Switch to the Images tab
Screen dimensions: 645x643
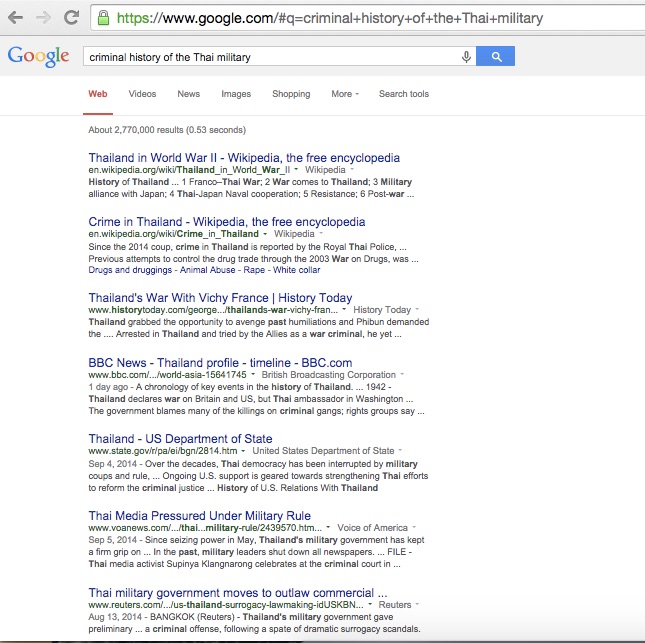click(x=236, y=94)
